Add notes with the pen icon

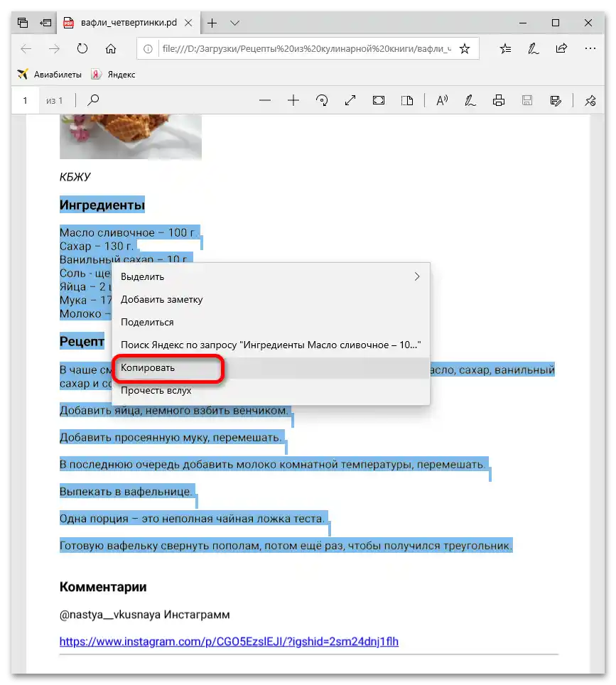click(533, 48)
